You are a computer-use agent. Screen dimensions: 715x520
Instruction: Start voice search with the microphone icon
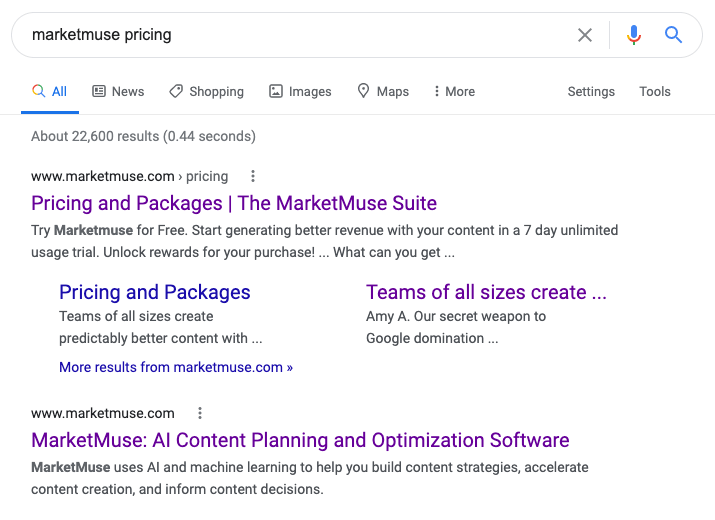pyautogui.click(x=633, y=35)
